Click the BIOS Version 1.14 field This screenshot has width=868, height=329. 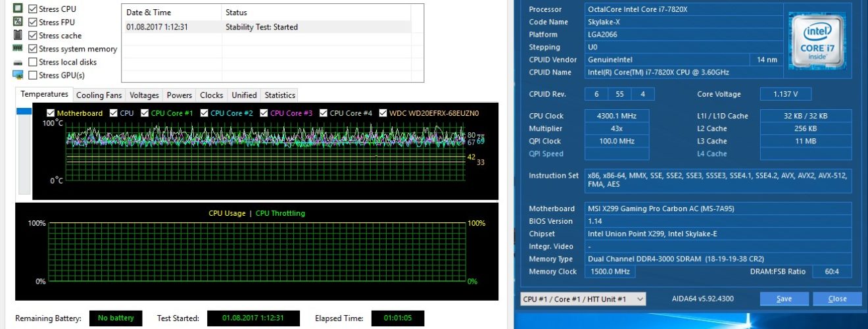click(718, 221)
